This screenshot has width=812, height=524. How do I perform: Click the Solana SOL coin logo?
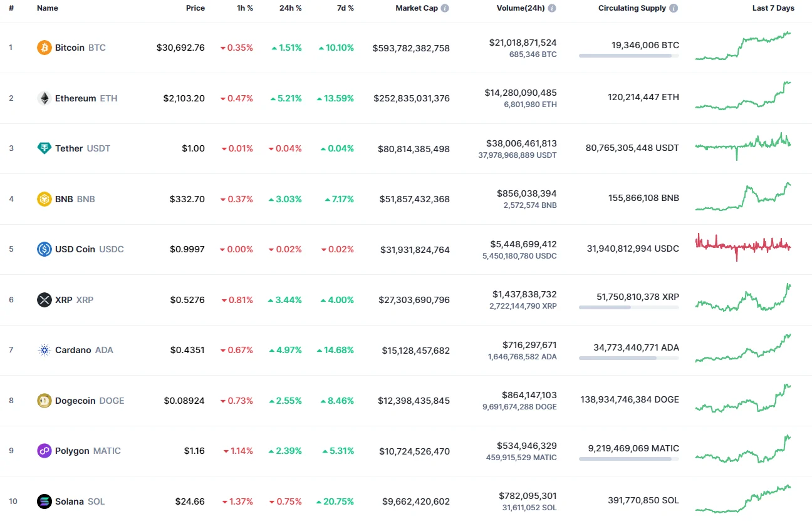43,501
